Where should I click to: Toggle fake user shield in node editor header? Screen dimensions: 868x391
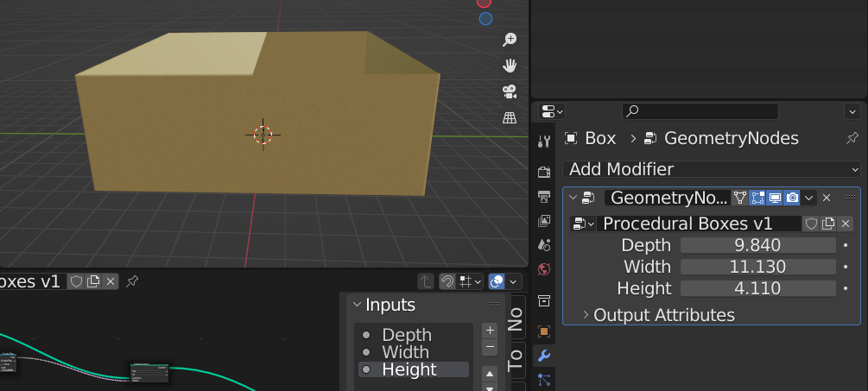pyautogui.click(x=76, y=281)
